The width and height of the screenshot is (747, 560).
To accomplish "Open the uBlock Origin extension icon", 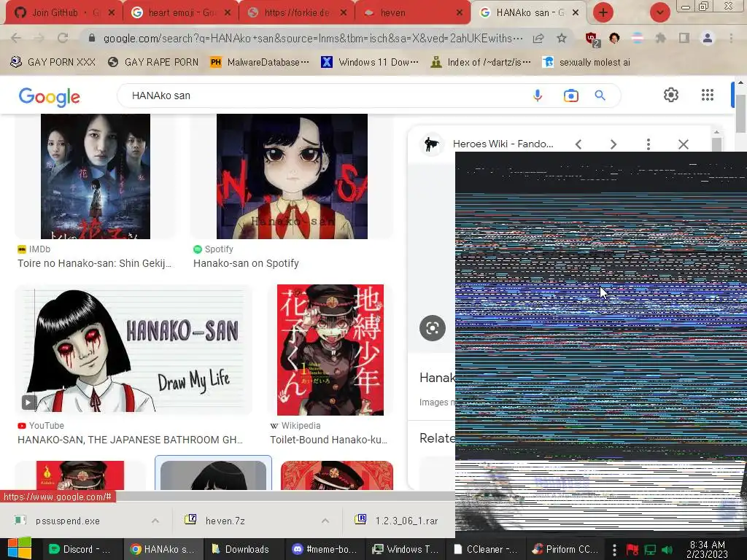I will 592,39.
